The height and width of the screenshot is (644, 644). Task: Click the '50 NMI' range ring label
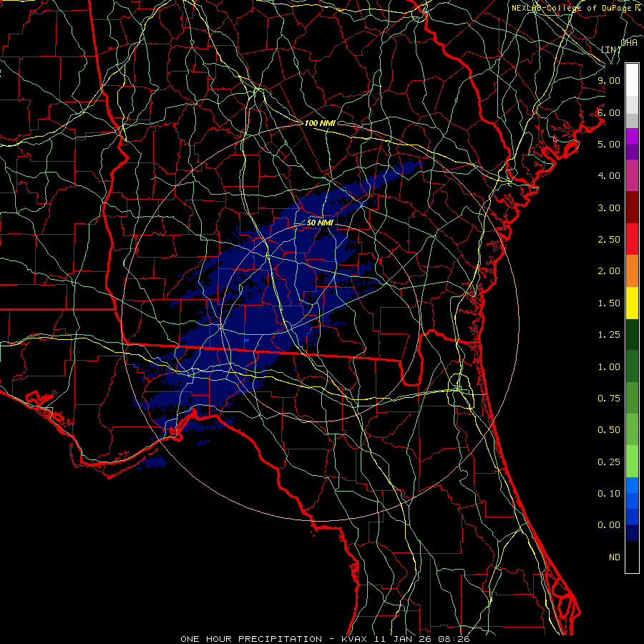(x=320, y=223)
